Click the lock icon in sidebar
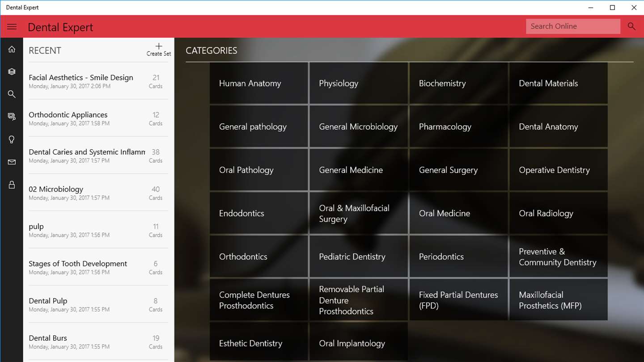 point(12,185)
